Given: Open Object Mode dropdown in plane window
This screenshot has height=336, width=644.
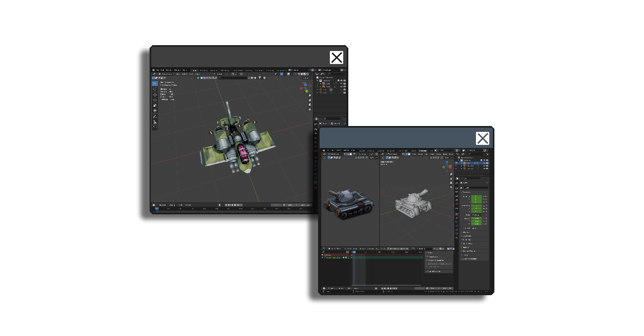Looking at the screenshot, I should pyautogui.click(x=166, y=74).
